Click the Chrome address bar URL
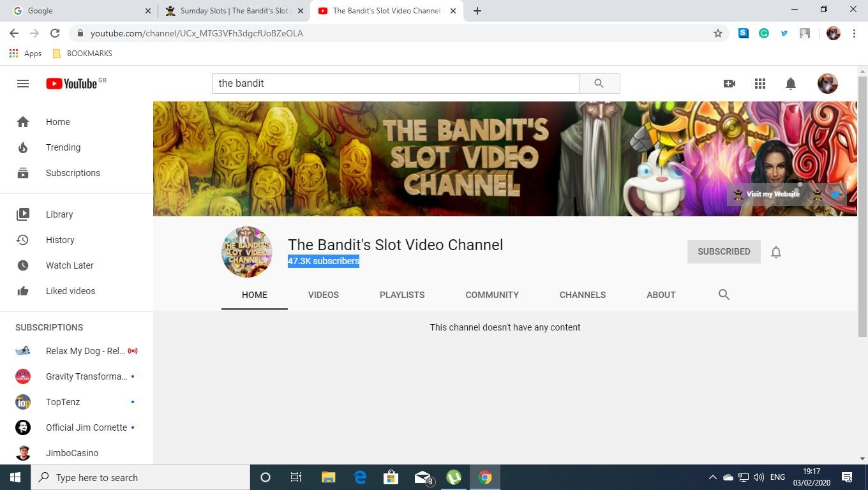Image resolution: width=868 pixels, height=490 pixels. [197, 33]
